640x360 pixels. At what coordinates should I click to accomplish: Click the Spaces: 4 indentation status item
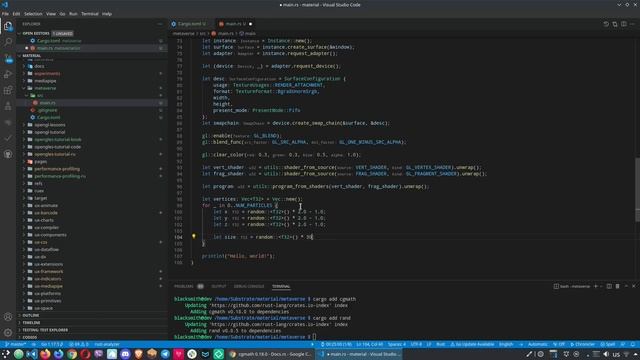tap(396, 344)
